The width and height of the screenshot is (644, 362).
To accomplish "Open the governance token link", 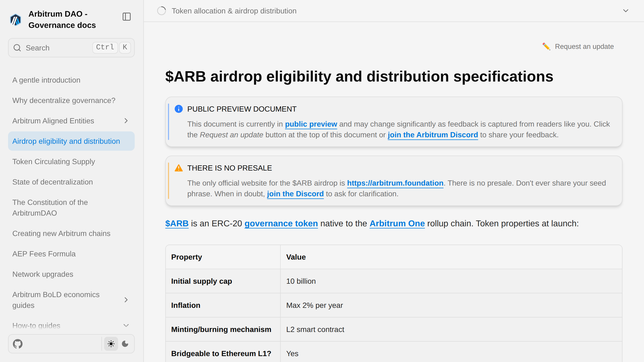I will point(281,223).
